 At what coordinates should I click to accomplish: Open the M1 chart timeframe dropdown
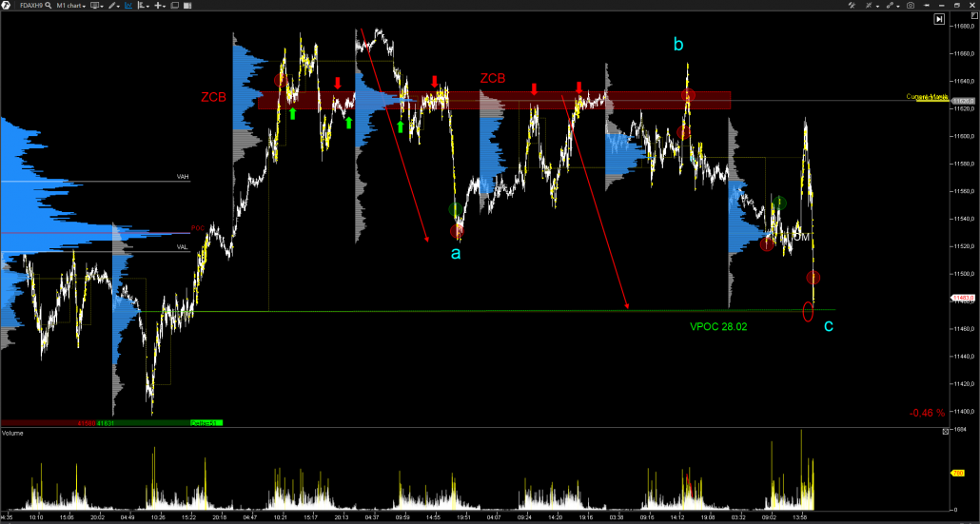pos(71,5)
